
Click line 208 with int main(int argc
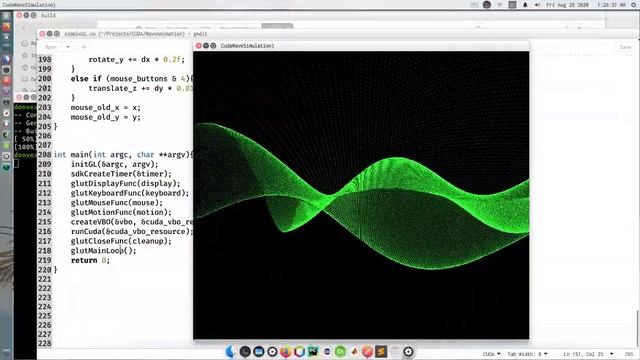123,155
